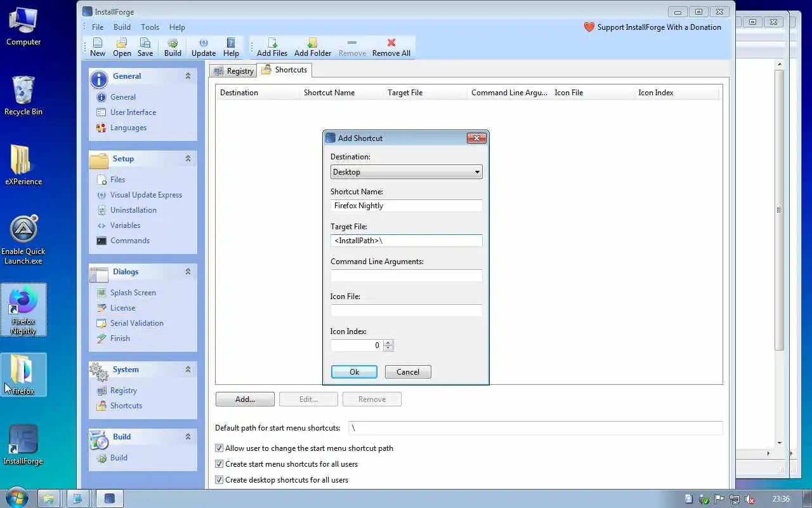The image size is (812, 508).
Task: Open Windows Explorer from the taskbar
Action: [x=49, y=498]
